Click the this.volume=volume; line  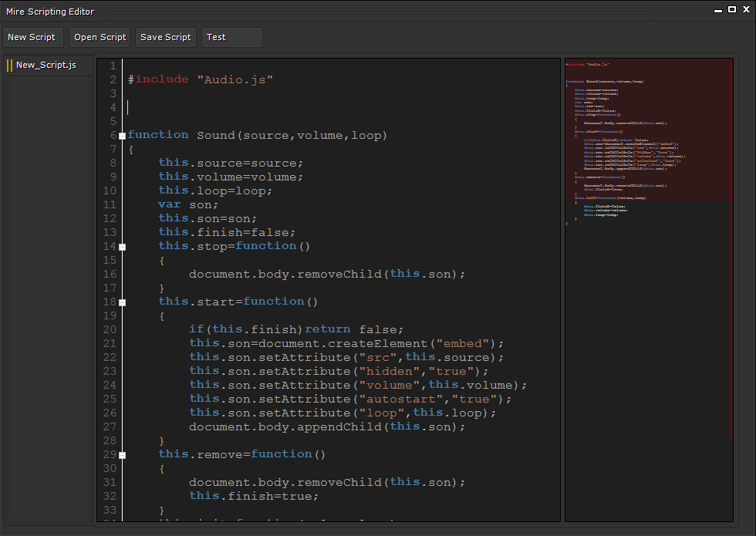[x=231, y=177]
